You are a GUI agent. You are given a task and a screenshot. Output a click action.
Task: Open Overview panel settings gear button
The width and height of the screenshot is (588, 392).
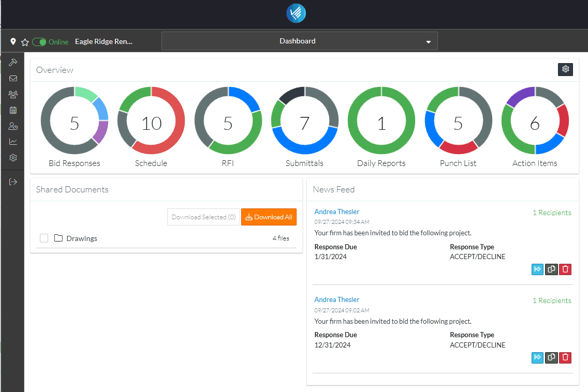tap(565, 69)
